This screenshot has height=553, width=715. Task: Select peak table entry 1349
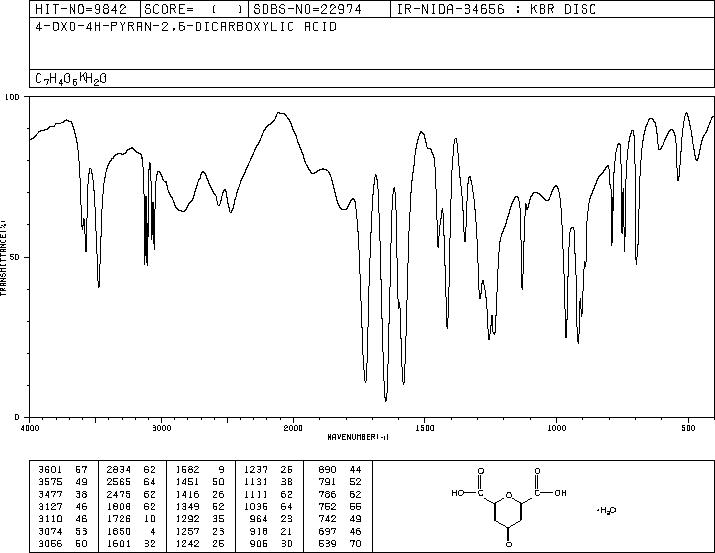pos(200,506)
